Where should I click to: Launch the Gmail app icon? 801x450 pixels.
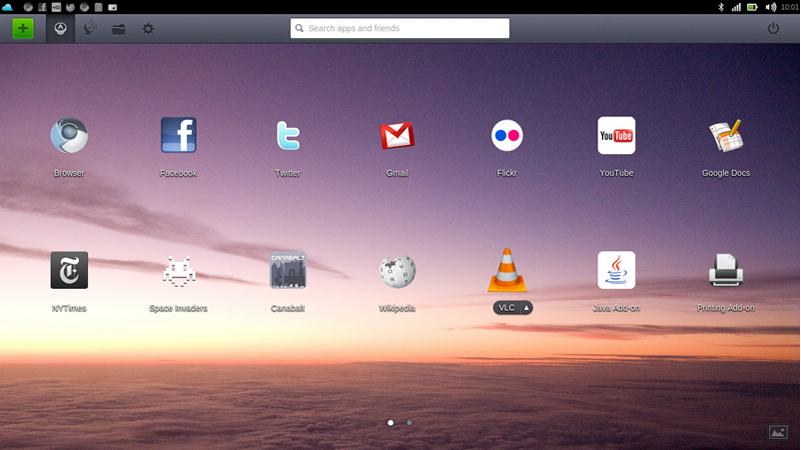pyautogui.click(x=397, y=135)
